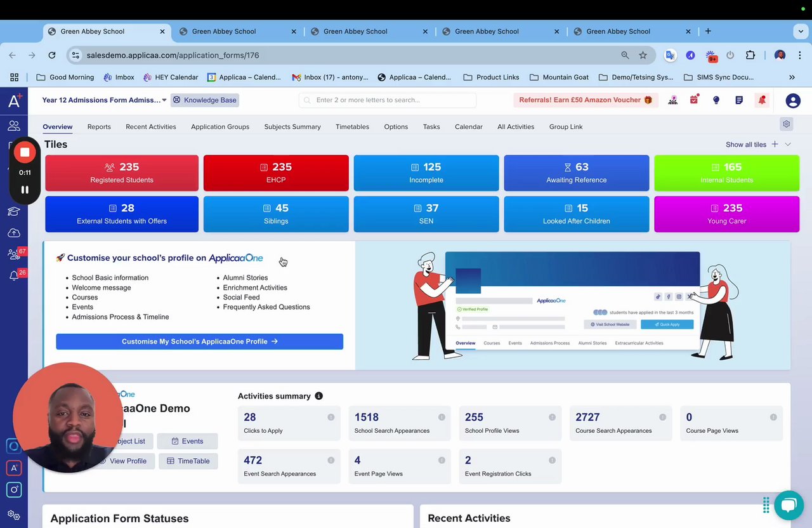
Task: Pause the screen recording
Action: (x=25, y=189)
